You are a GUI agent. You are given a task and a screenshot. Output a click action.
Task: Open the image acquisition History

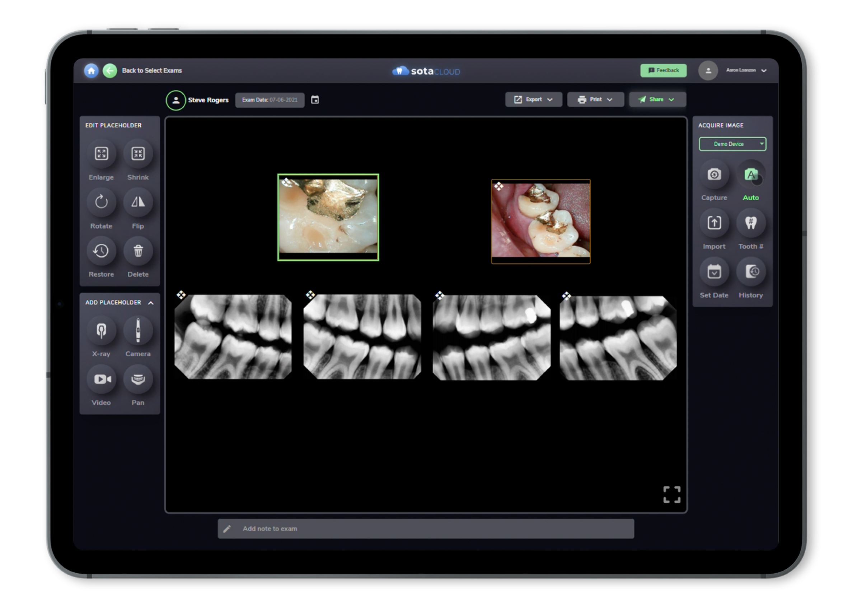pos(750,271)
